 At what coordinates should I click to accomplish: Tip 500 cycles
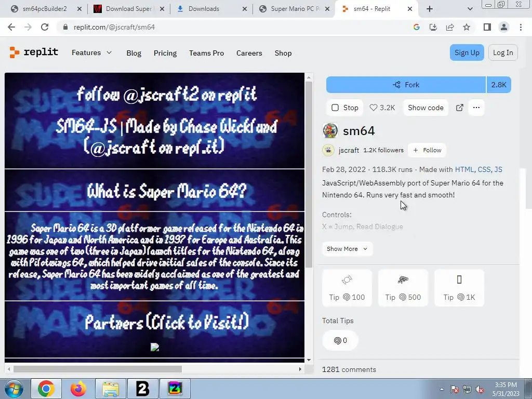tap(403, 288)
